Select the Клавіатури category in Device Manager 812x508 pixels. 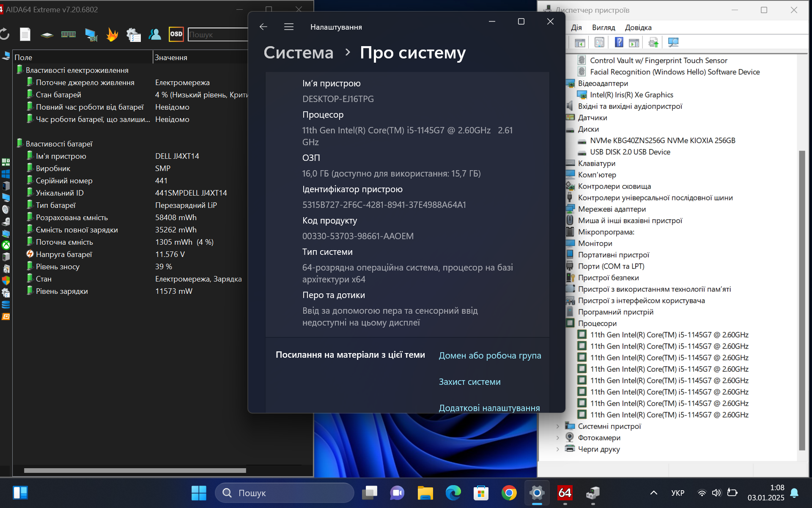coord(596,163)
